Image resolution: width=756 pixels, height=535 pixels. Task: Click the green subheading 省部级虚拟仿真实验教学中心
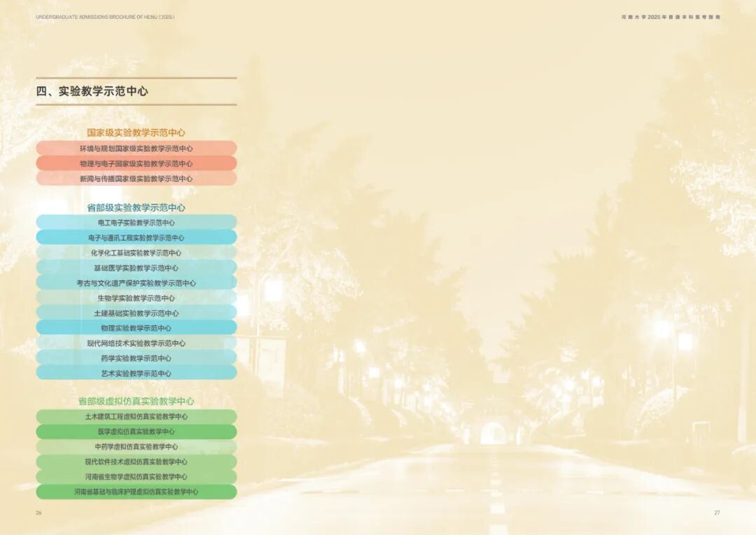pyautogui.click(x=136, y=401)
